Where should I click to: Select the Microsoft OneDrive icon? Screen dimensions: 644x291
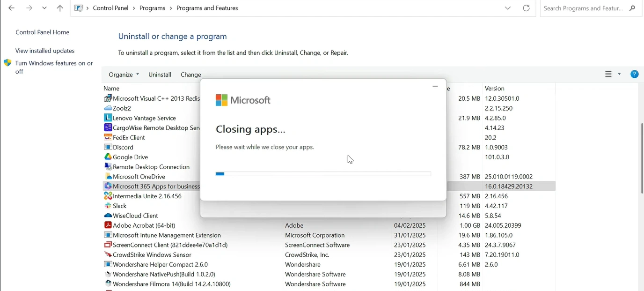pos(109,176)
